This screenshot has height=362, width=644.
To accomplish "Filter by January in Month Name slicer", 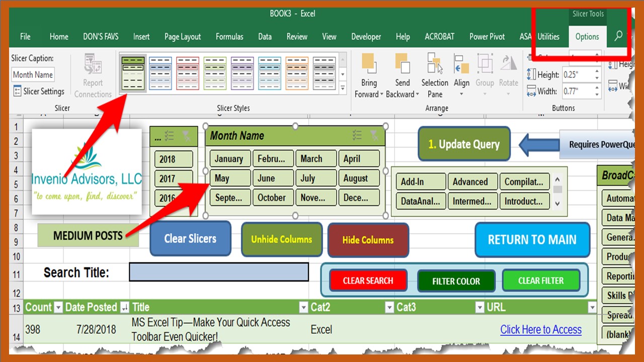I will [230, 158].
